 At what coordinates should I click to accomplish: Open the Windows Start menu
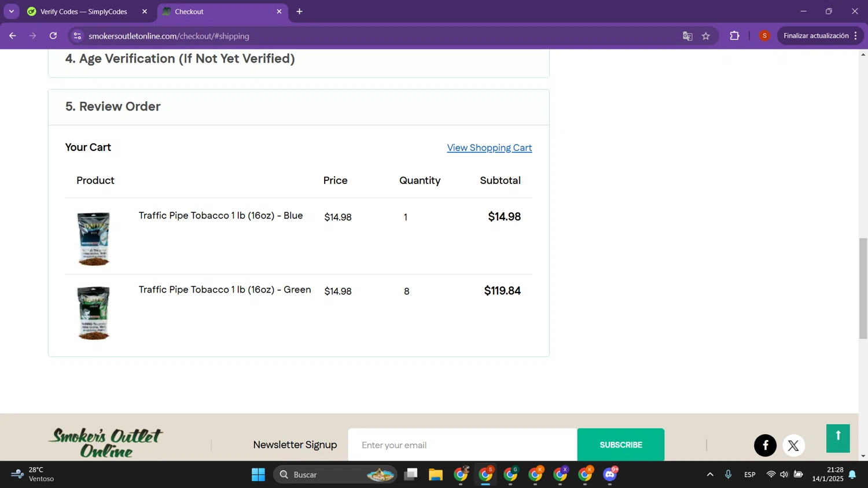(258, 475)
